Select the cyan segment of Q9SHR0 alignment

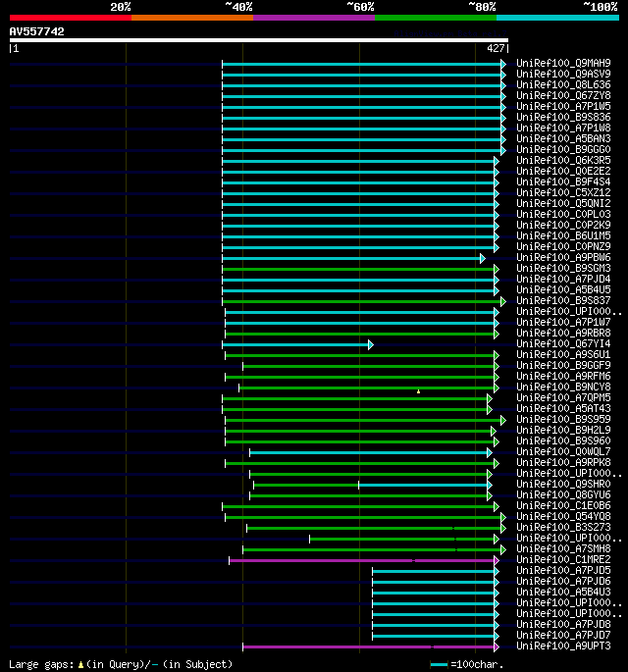pos(423,485)
